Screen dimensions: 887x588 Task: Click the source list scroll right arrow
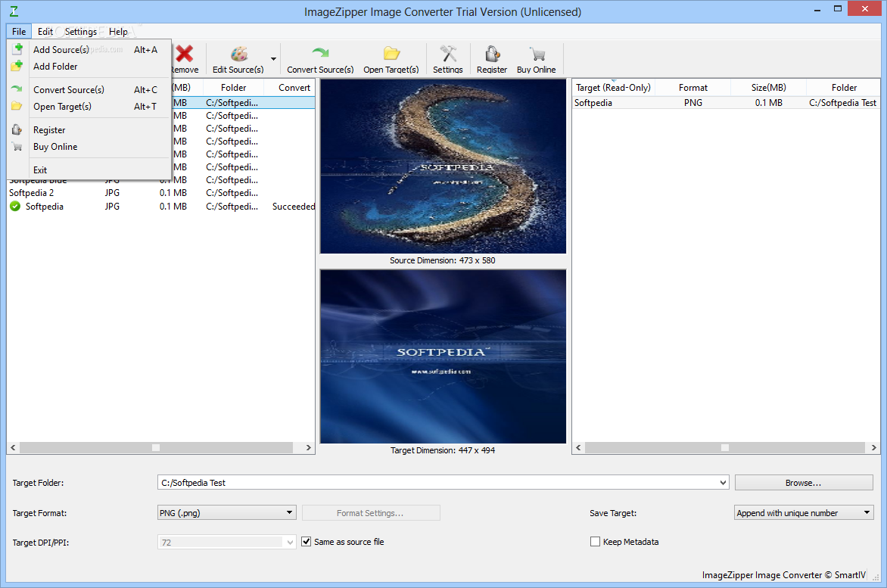coord(308,447)
